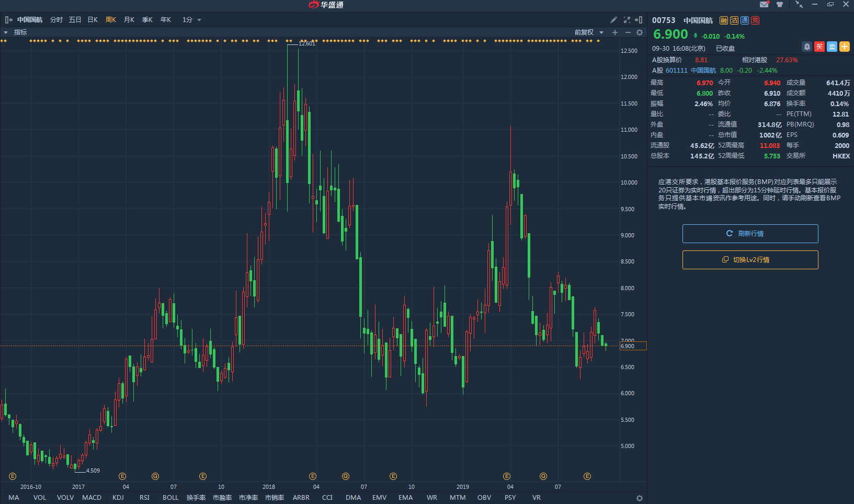
Task: Open the skin theme shirt icon
Action: (x=780, y=4)
